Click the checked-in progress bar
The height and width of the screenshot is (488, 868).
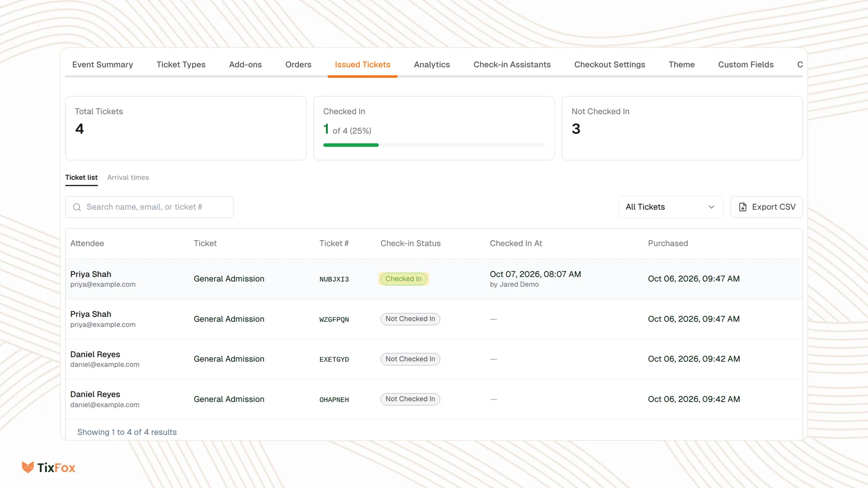tap(434, 145)
